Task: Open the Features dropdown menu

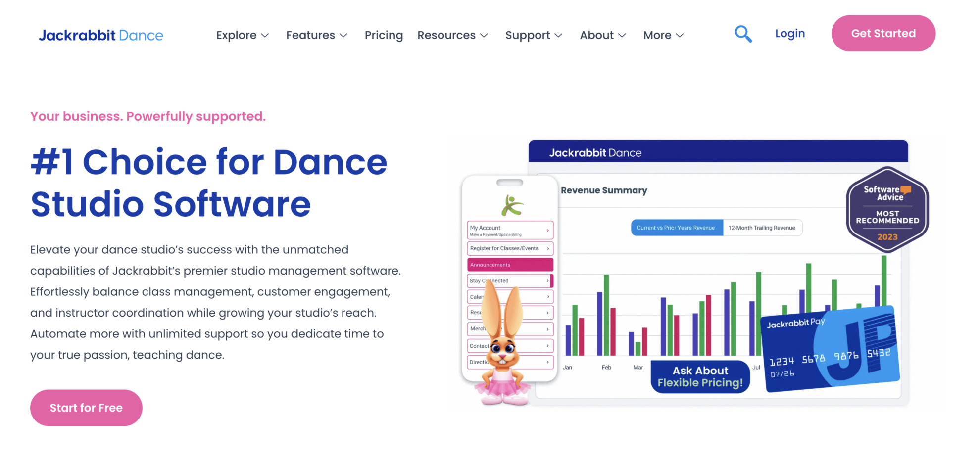Action: tap(317, 35)
